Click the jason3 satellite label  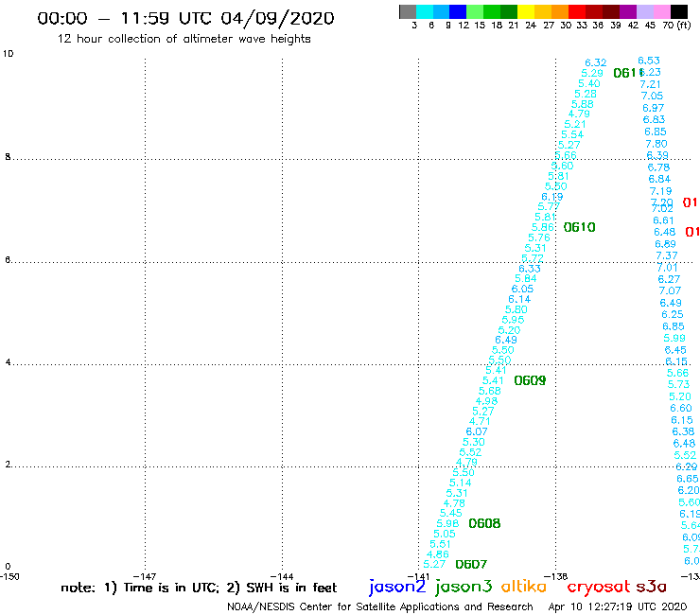coord(464,587)
